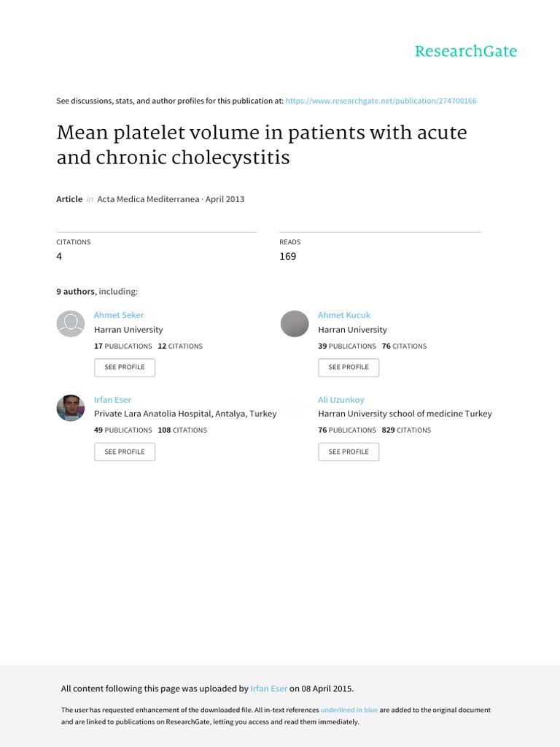Click Ahmet Kucuk's profile picture
The height and width of the screenshot is (747, 560).
(295, 323)
